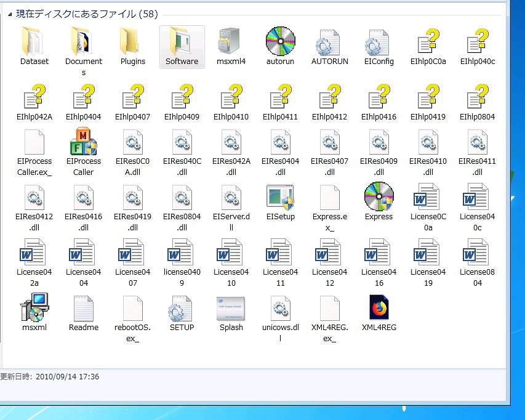Select the Express disc application
525x420 pixels.
pyautogui.click(x=379, y=197)
